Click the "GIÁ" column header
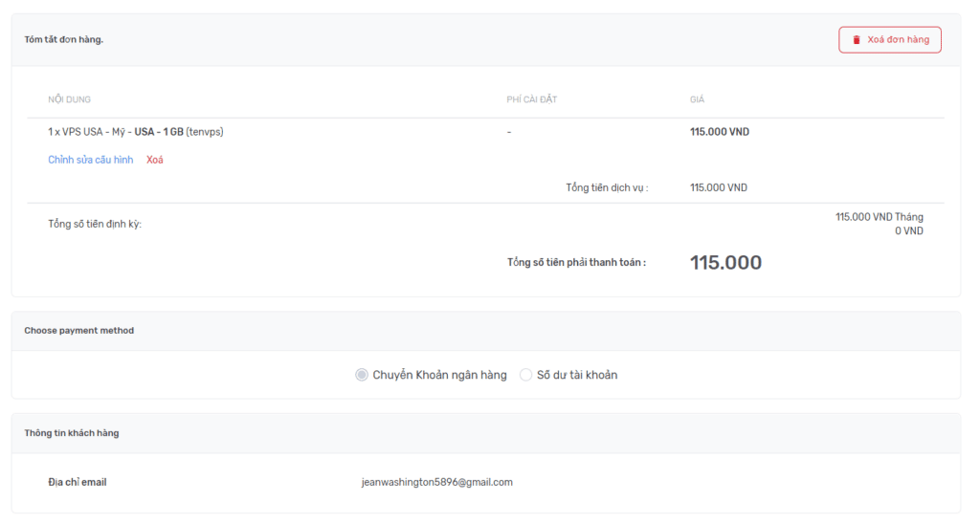 [x=697, y=99]
